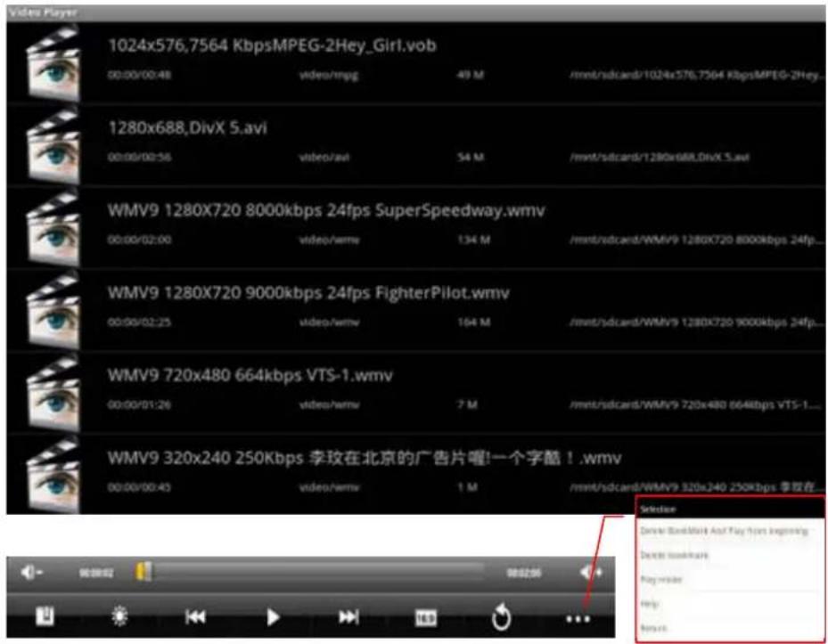
Task: Open thumbnail of the 320x240 250Kbps video
Action: point(53,475)
